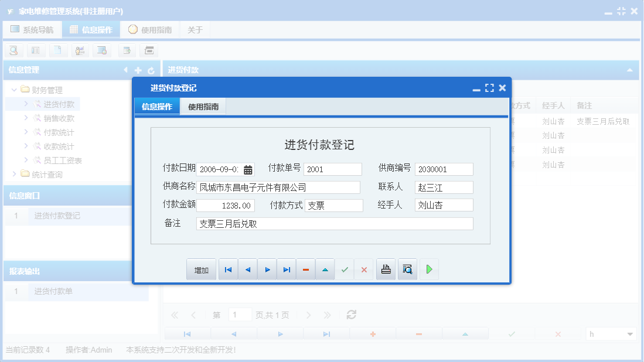Collapse the 财务管理 folder

click(x=13, y=90)
